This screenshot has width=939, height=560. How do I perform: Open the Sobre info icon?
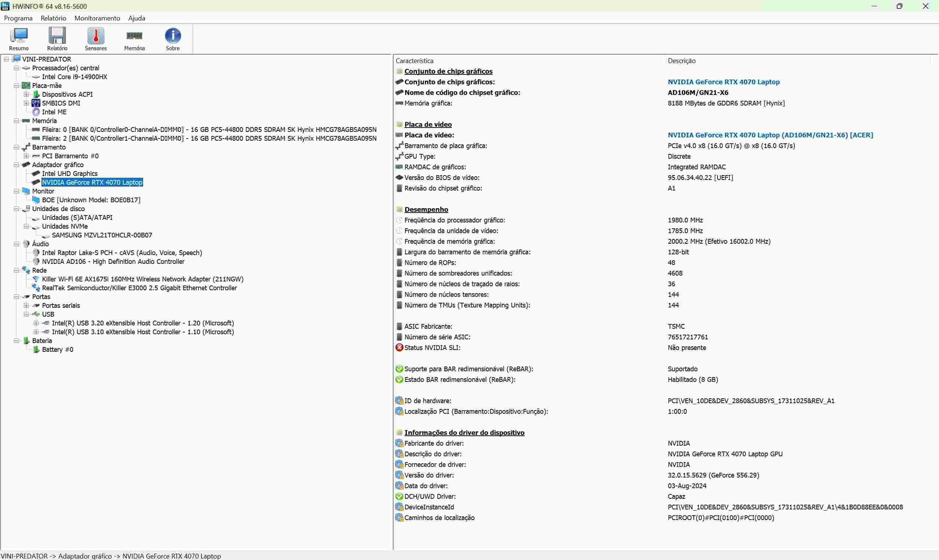(x=172, y=39)
